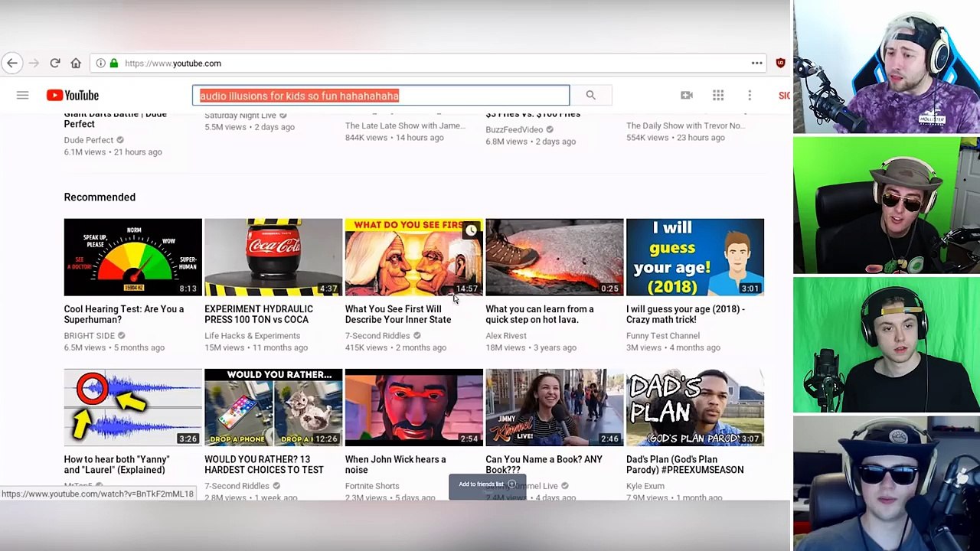Click title 'Cool Hearing Test: Are You a Superhuman?'
This screenshot has width=980, height=551.
click(124, 315)
